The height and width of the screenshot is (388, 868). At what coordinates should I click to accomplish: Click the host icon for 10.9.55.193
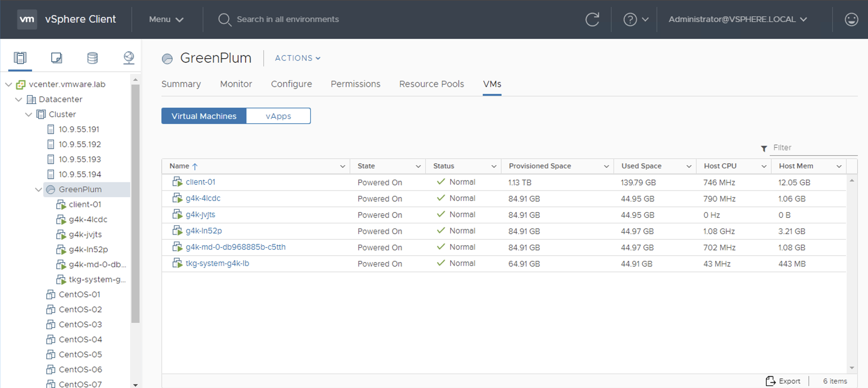(51, 159)
